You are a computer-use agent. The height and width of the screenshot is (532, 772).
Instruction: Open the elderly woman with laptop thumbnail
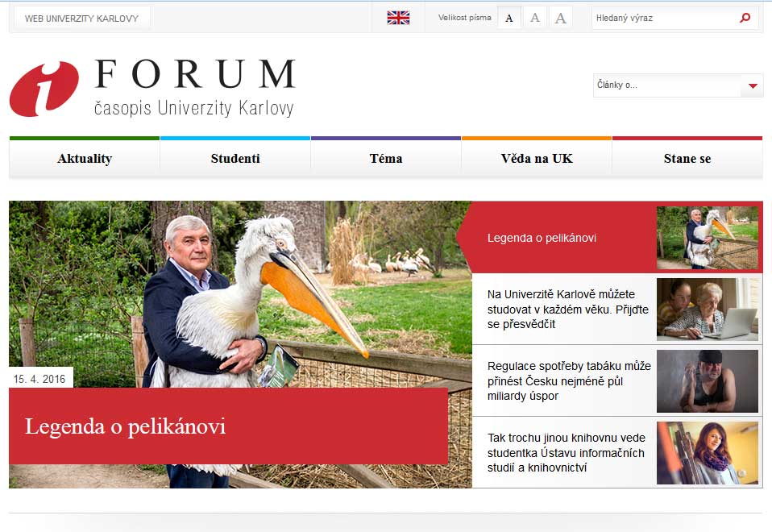(707, 310)
